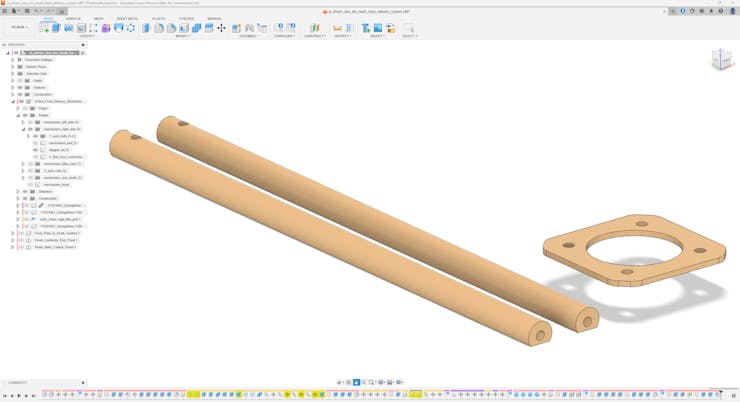
Task: Open the timeline settings gear icon
Action: (734, 395)
